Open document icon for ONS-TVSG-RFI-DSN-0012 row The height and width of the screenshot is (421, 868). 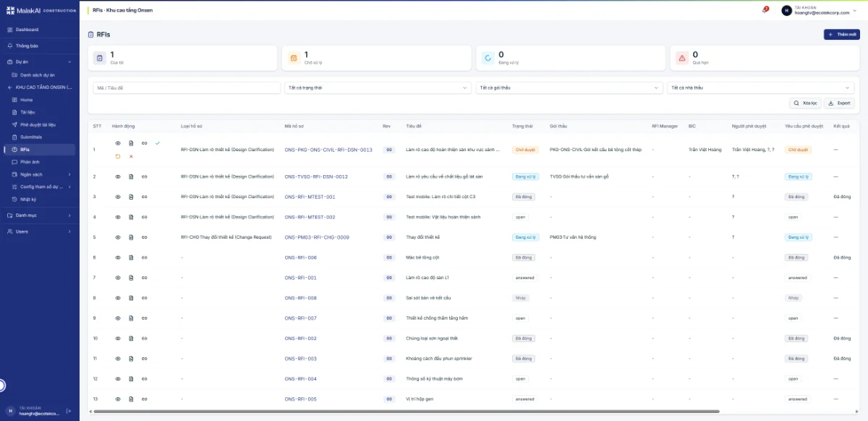[x=131, y=177]
